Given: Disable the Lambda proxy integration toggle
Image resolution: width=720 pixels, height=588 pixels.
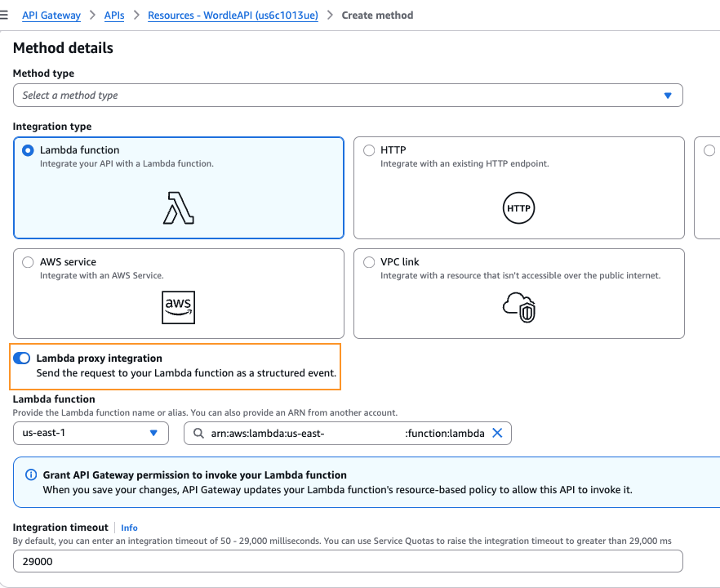Looking at the screenshot, I should 22,359.
